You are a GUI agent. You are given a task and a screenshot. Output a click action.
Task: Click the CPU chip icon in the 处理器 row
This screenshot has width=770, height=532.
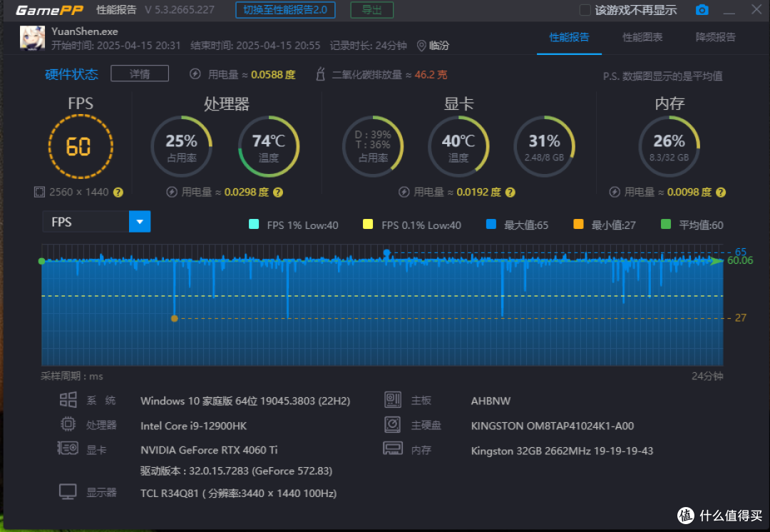tap(68, 424)
